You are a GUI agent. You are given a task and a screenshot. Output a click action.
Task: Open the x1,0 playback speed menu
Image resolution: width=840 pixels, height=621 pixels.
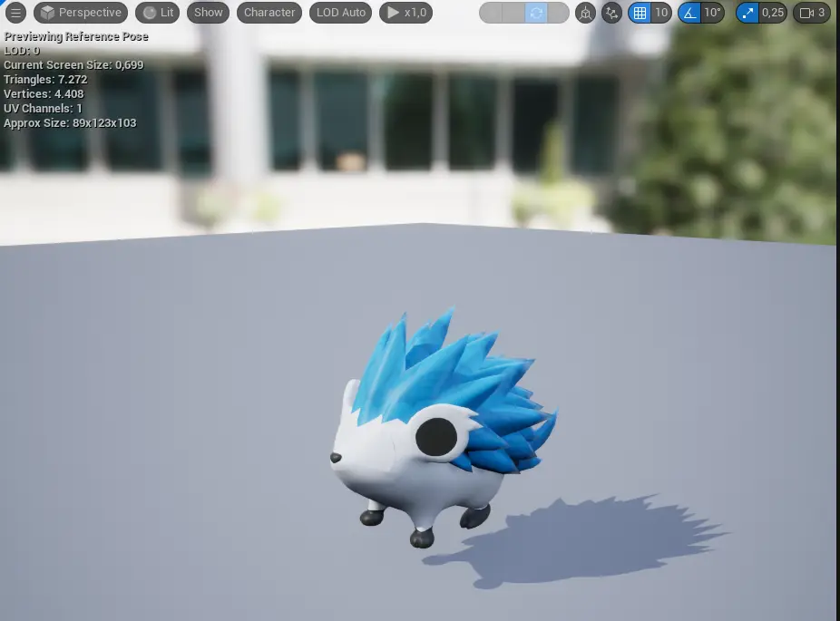click(x=406, y=13)
